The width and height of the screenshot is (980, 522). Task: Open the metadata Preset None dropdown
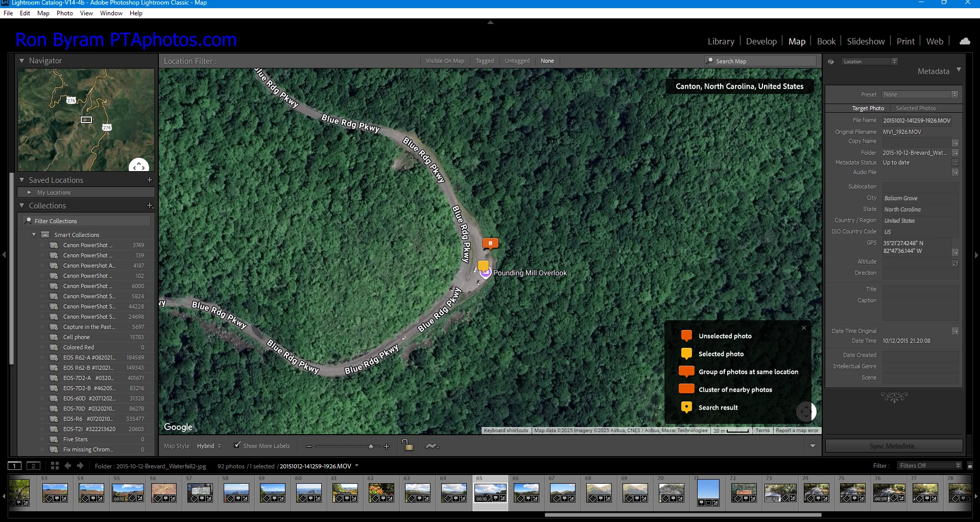pyautogui.click(x=920, y=94)
